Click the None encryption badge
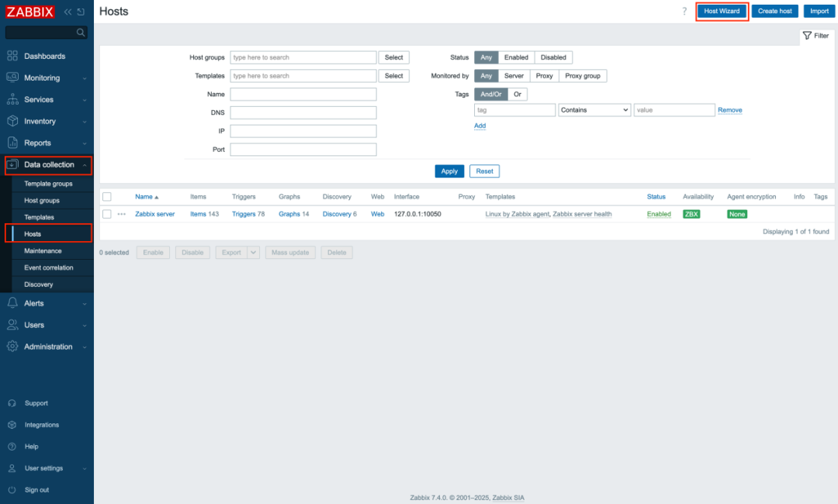 tap(737, 214)
